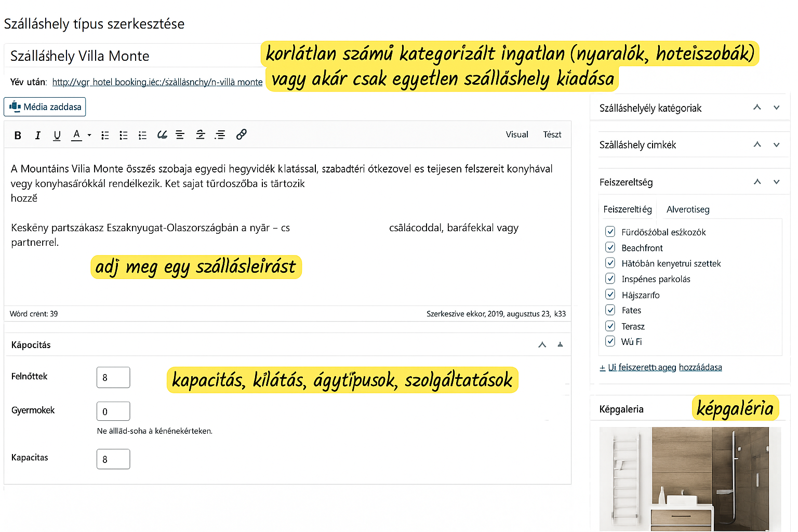This screenshot has height=532, width=798.
Task: Toggle the Terasz checkbox
Action: (x=610, y=326)
